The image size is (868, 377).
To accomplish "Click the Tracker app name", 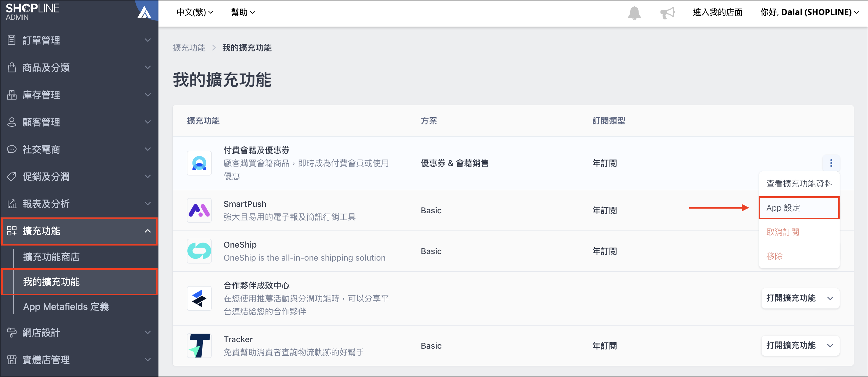I will 238,339.
